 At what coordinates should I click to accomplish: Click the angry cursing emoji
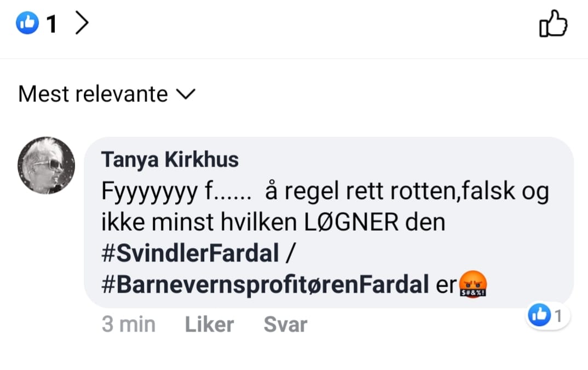click(473, 284)
